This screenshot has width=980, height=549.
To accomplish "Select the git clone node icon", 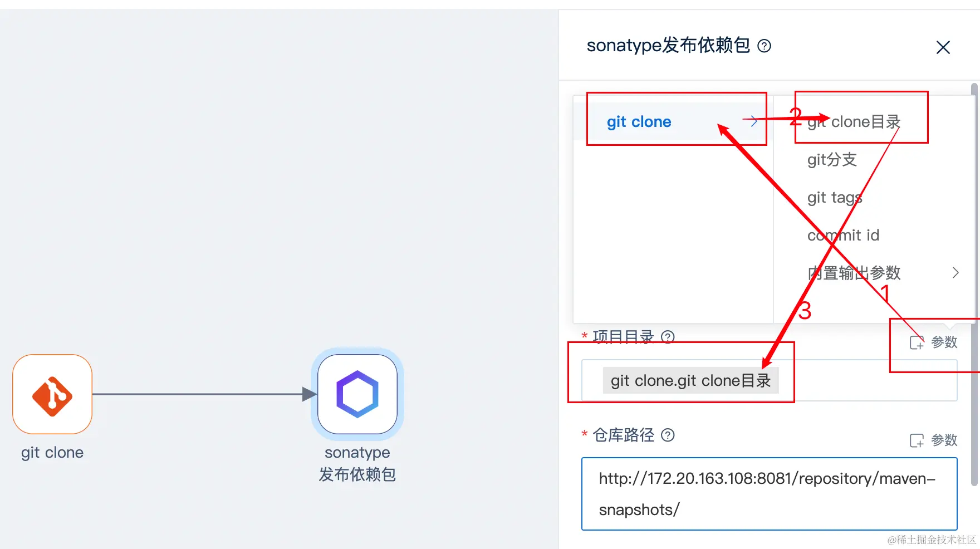I will tap(52, 394).
